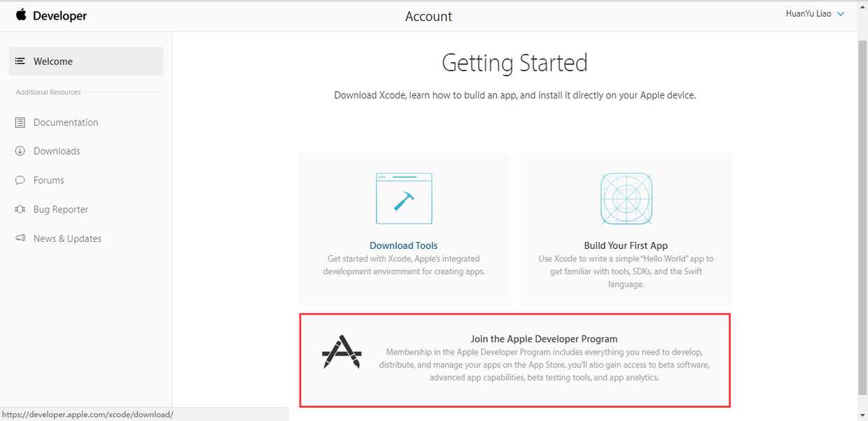Click the App Store pencil-and-brush icon
This screenshot has width=868, height=421.
[x=342, y=352]
